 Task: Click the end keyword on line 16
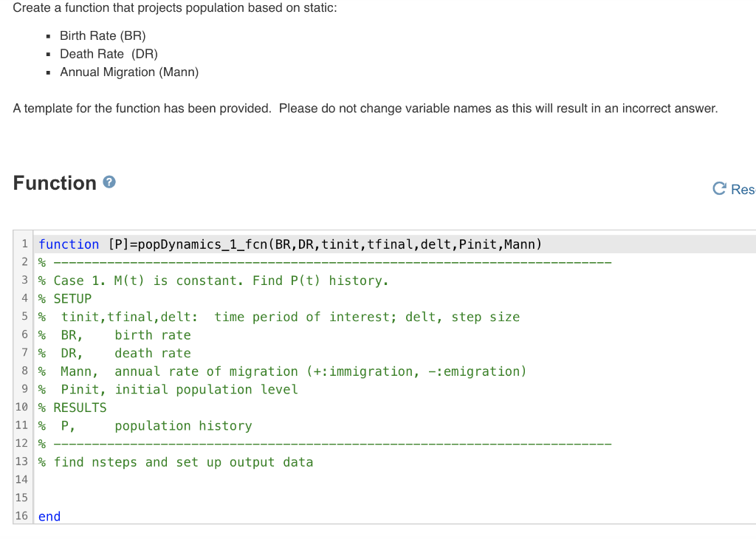tap(49, 516)
